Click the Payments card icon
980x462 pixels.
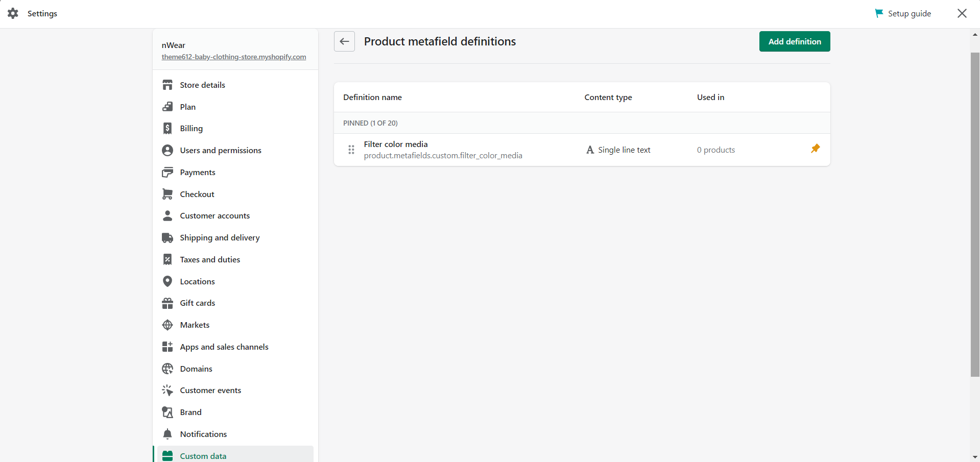(168, 172)
